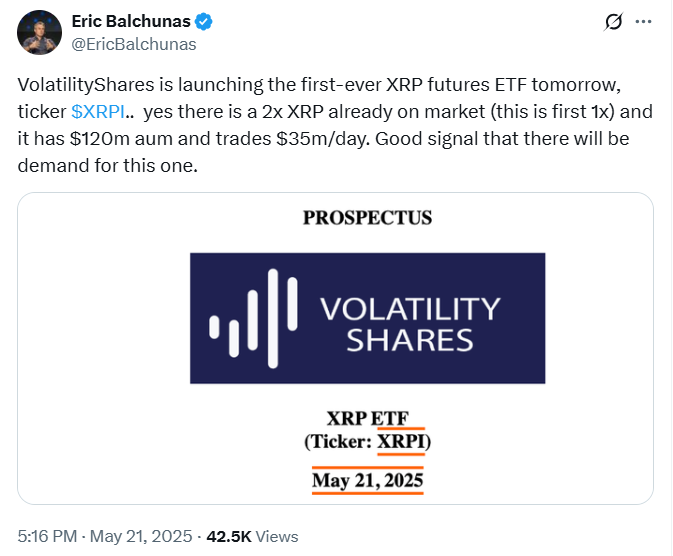
Task: Open Eric Balchunas profile avatar photo
Action: point(39,33)
